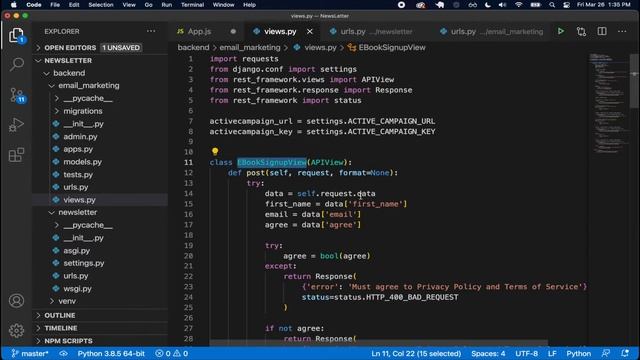Click unsaved dot on App.js tab

click(x=233, y=31)
